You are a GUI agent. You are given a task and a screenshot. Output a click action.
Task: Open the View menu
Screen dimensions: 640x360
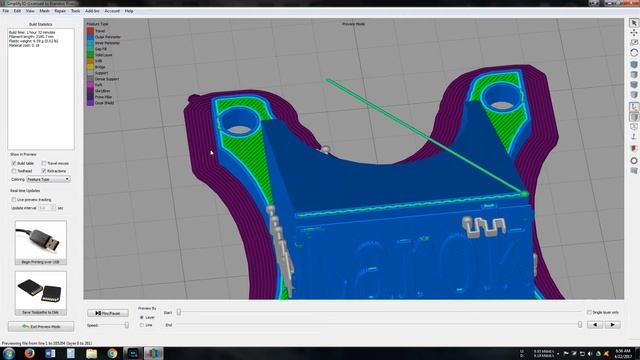pyautogui.click(x=30, y=11)
